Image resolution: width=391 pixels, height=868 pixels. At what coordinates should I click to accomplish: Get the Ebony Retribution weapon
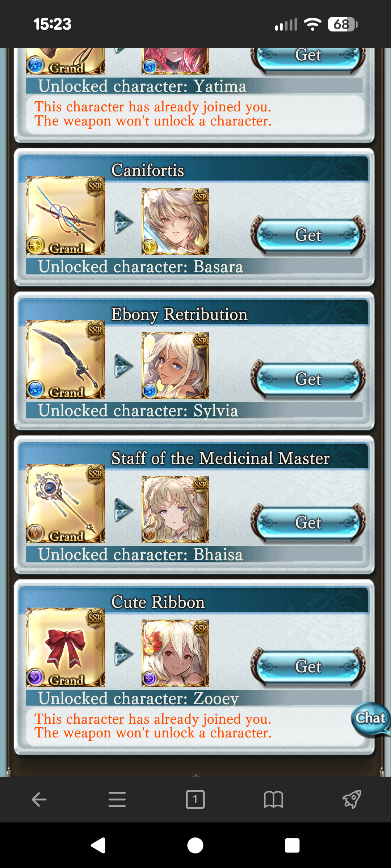[x=308, y=379]
